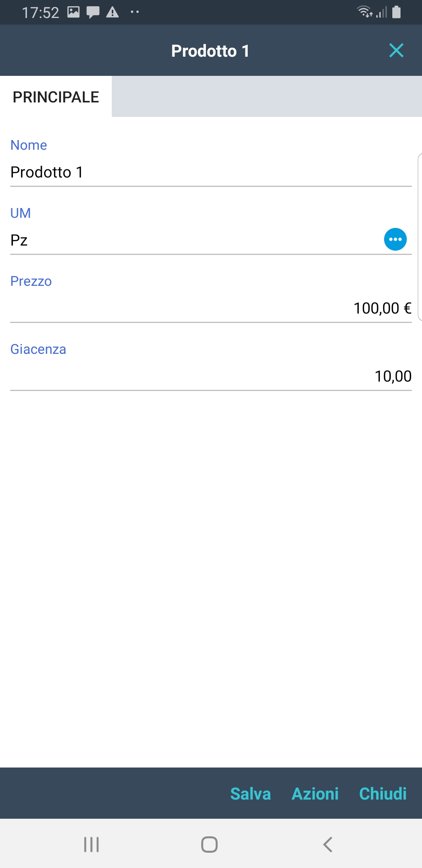The image size is (422, 868).
Task: Tap the X icon in the header
Action: 396,50
